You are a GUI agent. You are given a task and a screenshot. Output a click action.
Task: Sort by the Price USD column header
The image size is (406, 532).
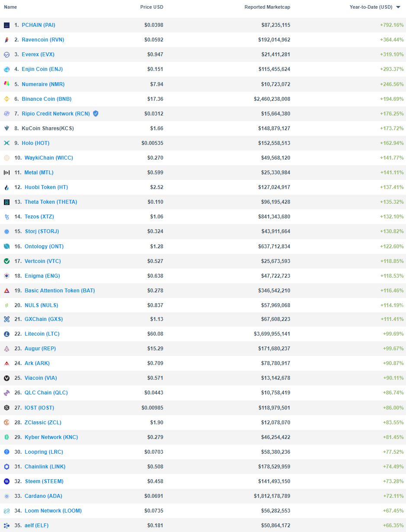coord(151,7)
